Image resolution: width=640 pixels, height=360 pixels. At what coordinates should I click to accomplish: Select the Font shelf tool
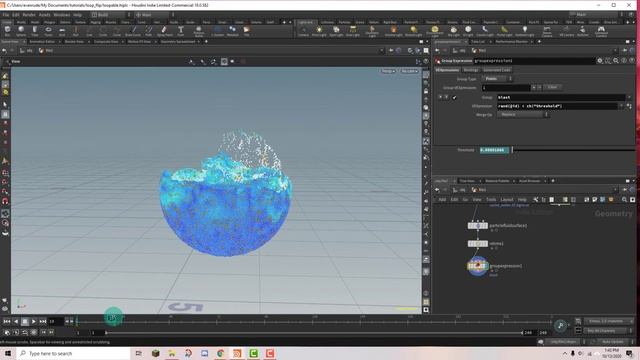[x=181, y=31]
